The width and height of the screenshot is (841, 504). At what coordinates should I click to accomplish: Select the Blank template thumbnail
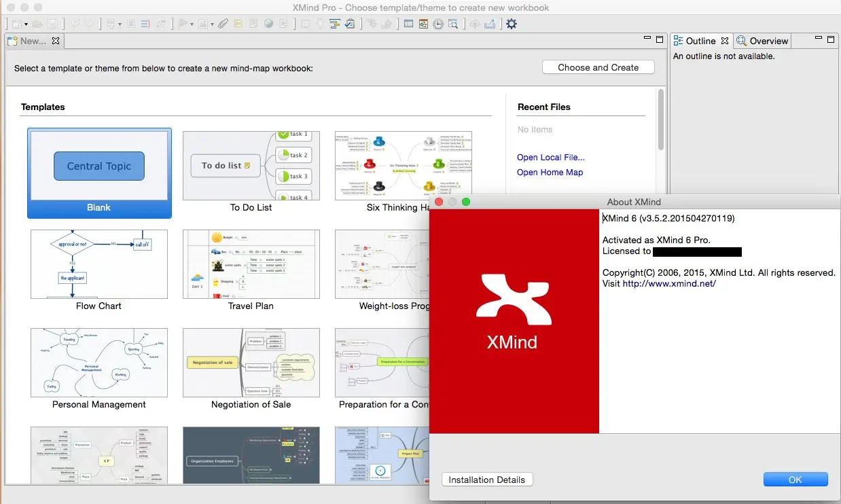coord(99,173)
